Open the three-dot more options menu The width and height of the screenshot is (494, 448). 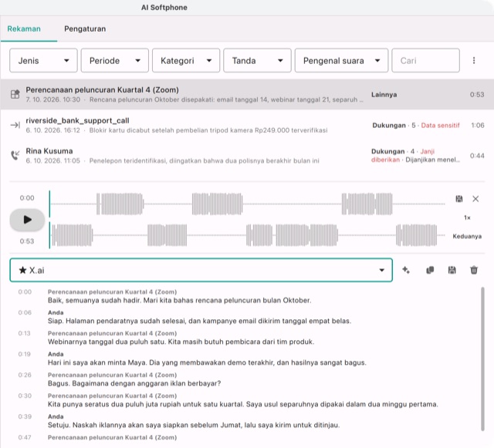tap(474, 60)
